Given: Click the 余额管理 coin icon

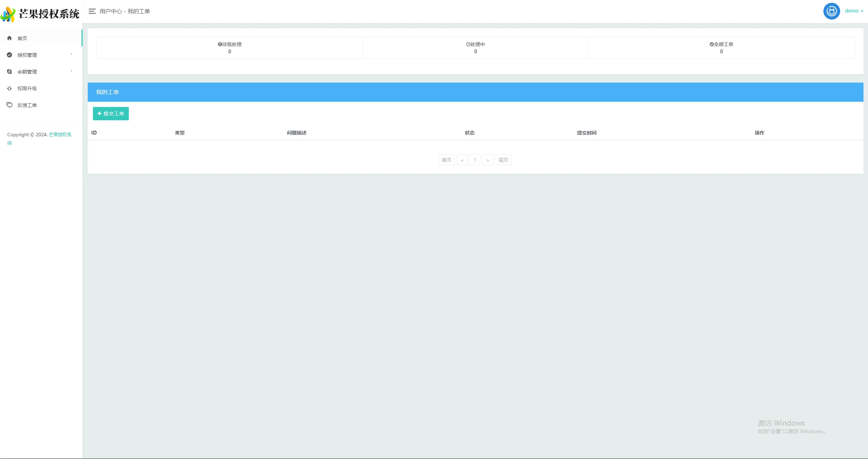Looking at the screenshot, I should [x=9, y=71].
